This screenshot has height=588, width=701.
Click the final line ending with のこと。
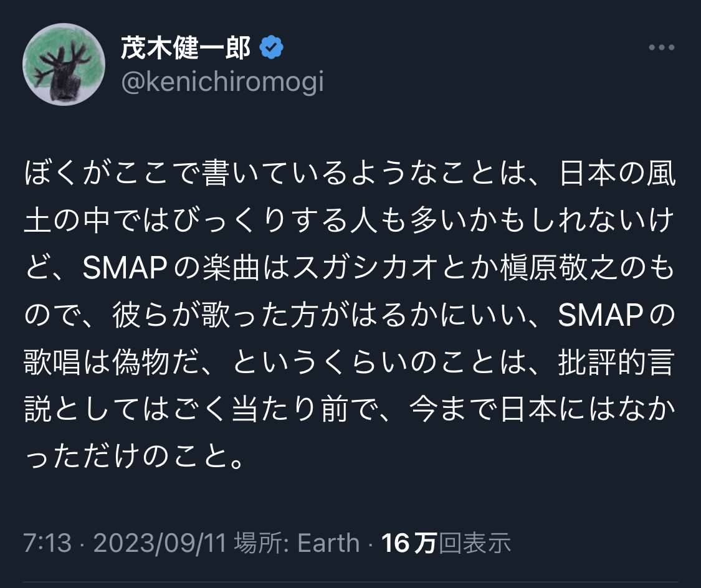133,457
